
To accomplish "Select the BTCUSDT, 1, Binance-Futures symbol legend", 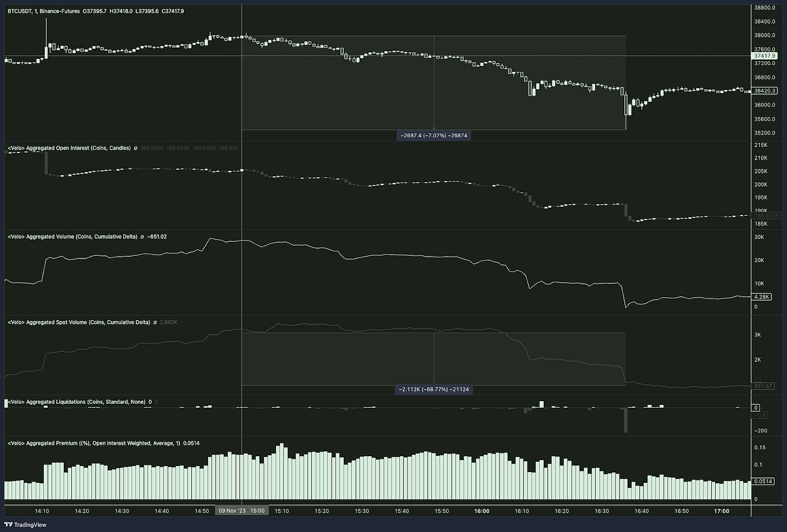I will pyautogui.click(x=43, y=11).
